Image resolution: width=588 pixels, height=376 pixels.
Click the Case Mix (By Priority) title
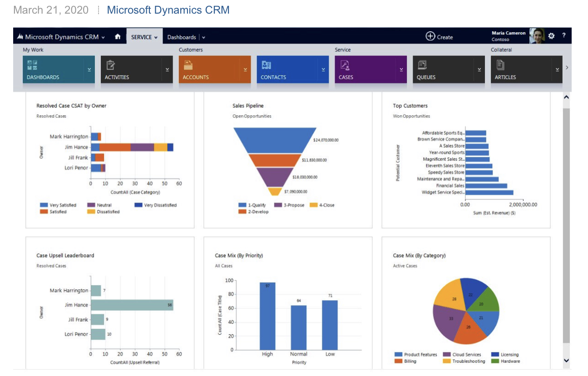coord(239,256)
